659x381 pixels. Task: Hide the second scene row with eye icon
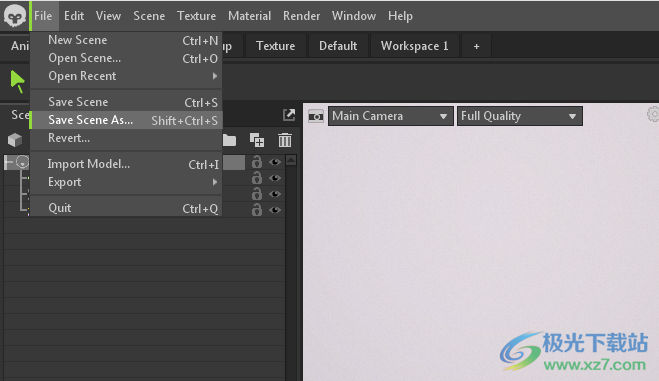(275, 178)
